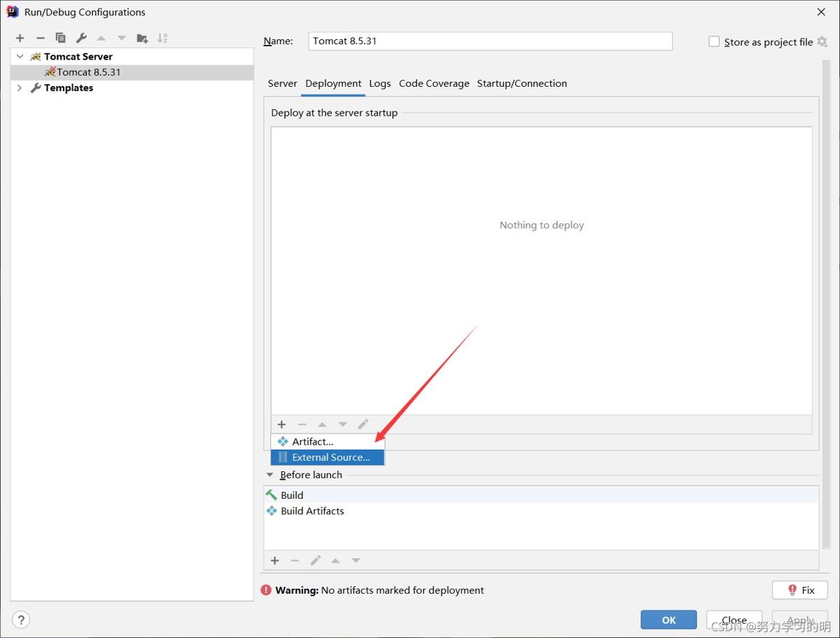Choose Artifact... from the popup menu
The width and height of the screenshot is (840, 638).
point(328,441)
